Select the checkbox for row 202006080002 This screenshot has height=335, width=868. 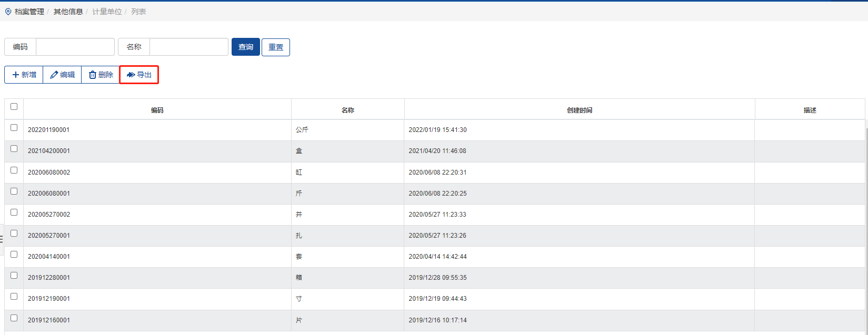[14, 170]
